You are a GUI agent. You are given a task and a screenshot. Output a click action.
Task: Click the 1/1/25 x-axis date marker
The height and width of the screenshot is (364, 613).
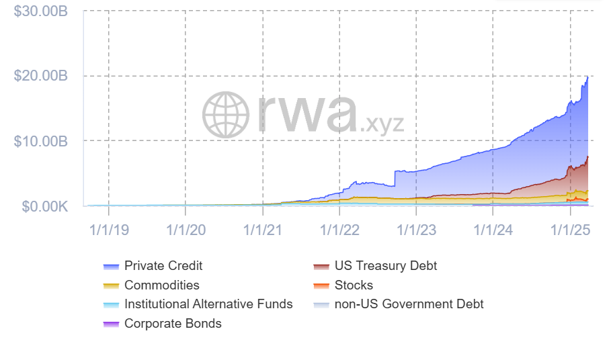tap(571, 230)
